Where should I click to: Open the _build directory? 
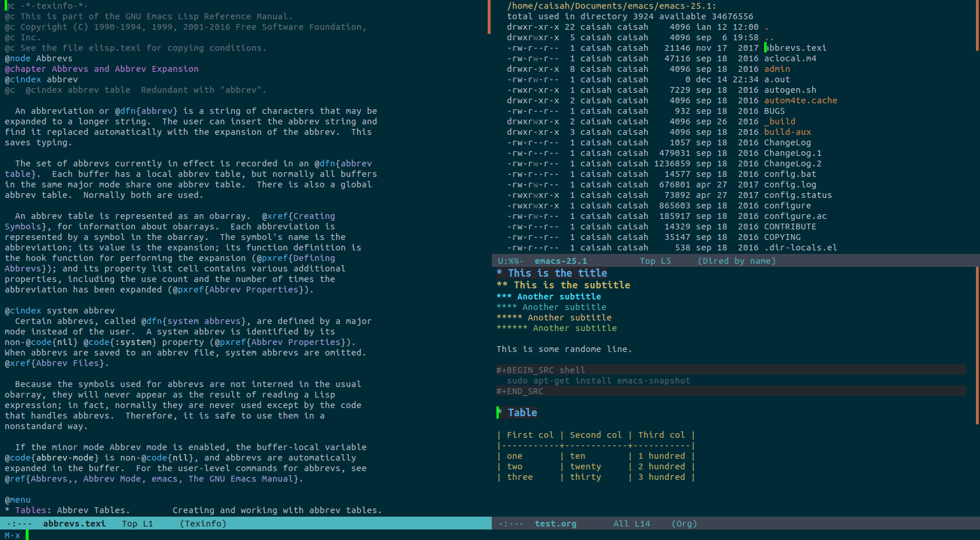click(x=780, y=121)
